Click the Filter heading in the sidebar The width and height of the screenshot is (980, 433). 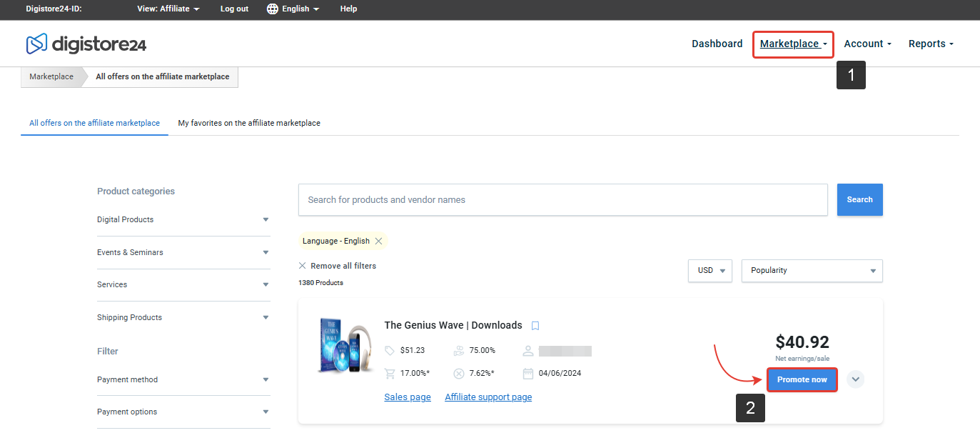click(x=108, y=352)
